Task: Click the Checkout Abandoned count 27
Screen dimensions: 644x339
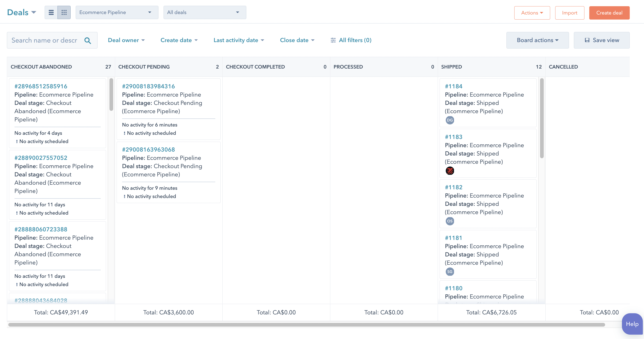Action: point(108,67)
